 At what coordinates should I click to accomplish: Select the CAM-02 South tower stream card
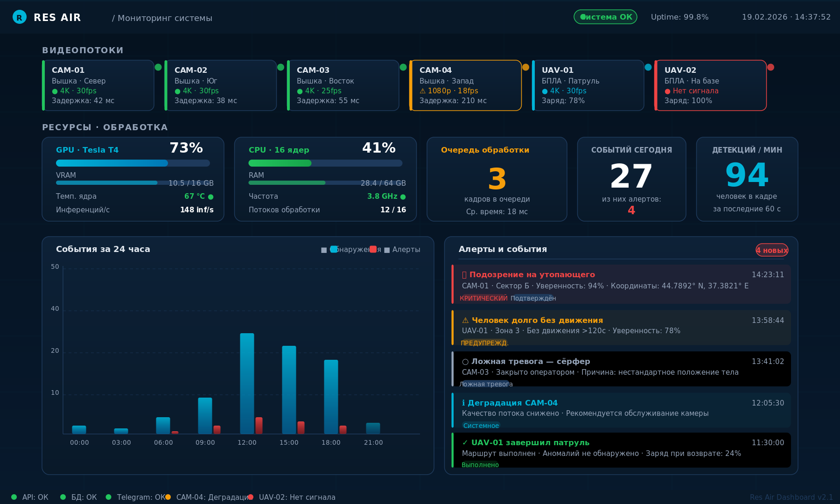pyautogui.click(x=221, y=85)
